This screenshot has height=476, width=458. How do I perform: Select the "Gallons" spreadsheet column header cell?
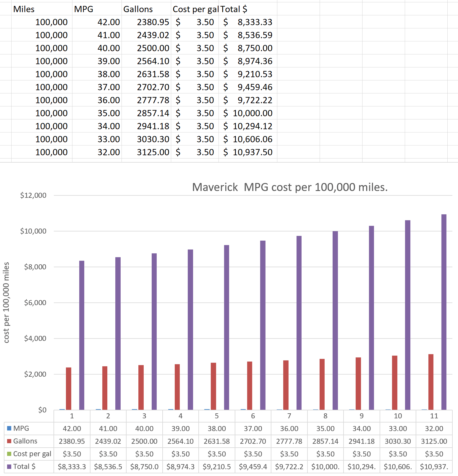pos(146,9)
